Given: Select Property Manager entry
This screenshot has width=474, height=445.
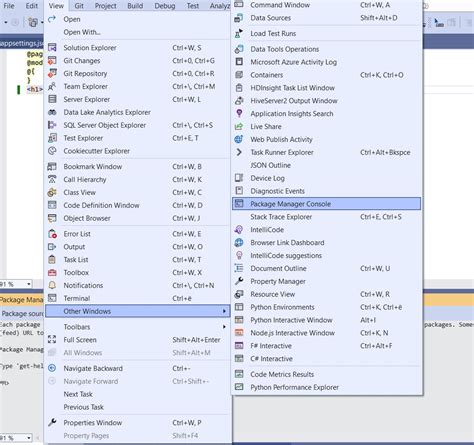Looking at the screenshot, I should click(326, 281).
